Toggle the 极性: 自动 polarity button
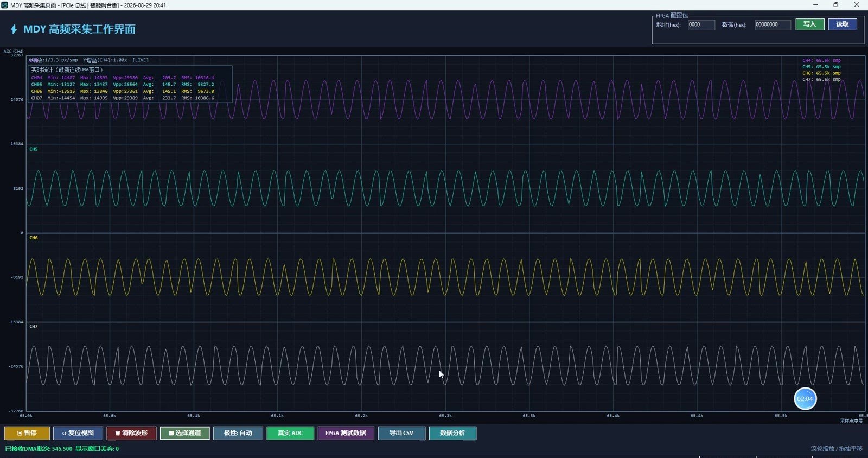Viewport: 868px width, 458px height. (238, 433)
